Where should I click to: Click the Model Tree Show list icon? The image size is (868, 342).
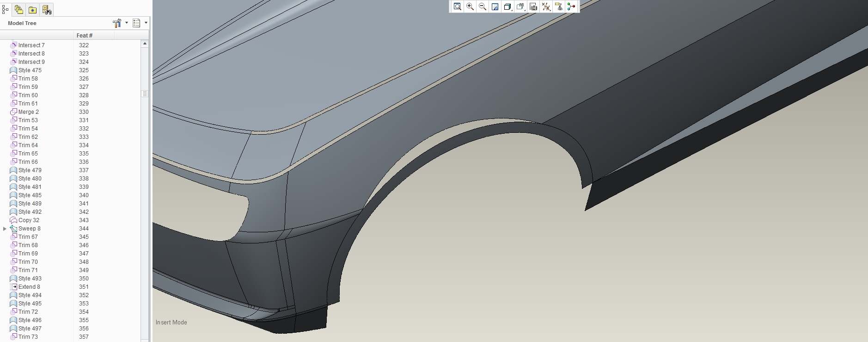pos(136,23)
